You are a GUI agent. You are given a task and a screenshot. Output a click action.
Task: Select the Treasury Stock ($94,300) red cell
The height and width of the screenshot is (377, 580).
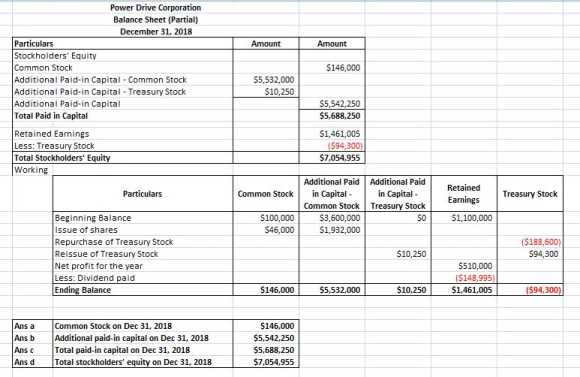point(332,146)
